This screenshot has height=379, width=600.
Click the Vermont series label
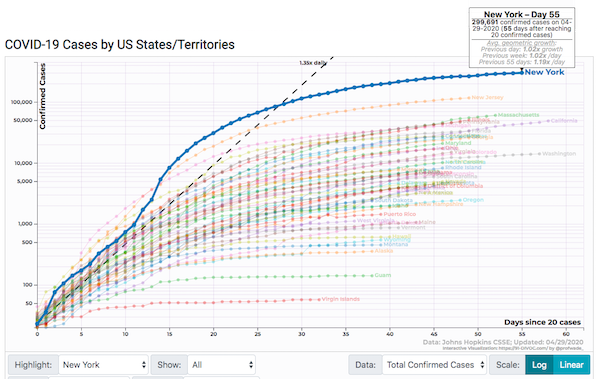(x=413, y=227)
